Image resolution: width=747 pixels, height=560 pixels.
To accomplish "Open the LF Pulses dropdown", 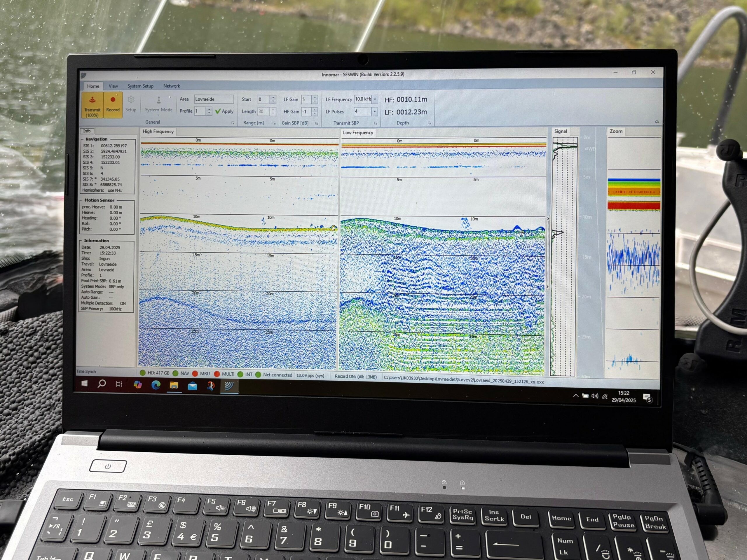I will (x=374, y=111).
